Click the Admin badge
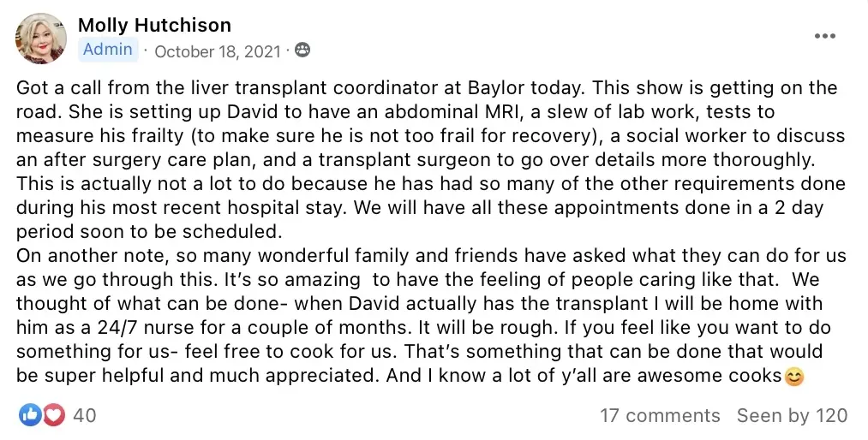Screen dimensions: 868x440 click(108, 50)
